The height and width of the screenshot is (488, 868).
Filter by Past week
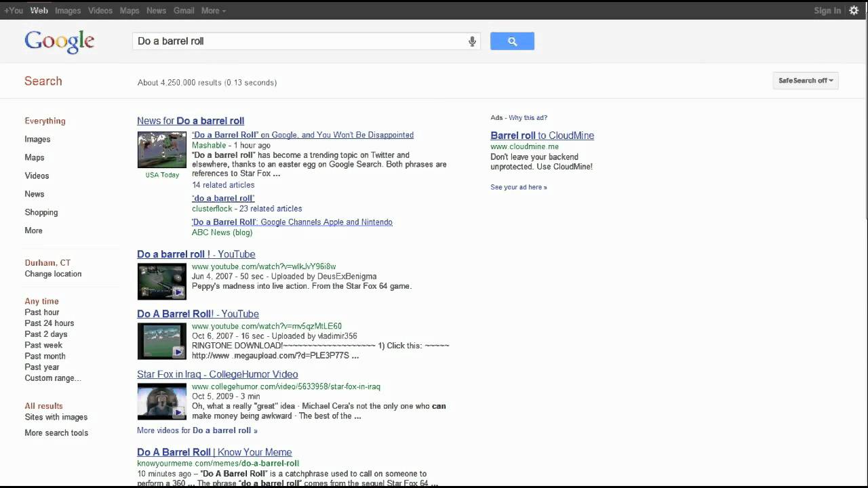[x=43, y=345]
